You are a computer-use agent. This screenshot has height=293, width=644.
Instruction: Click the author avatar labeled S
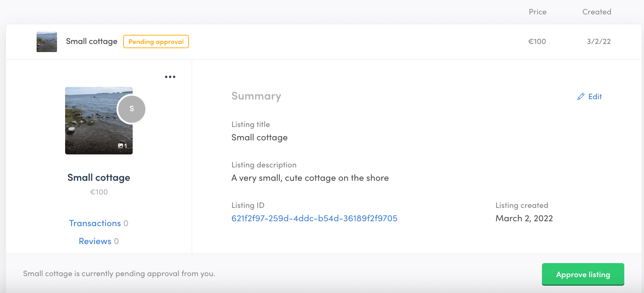click(x=132, y=109)
